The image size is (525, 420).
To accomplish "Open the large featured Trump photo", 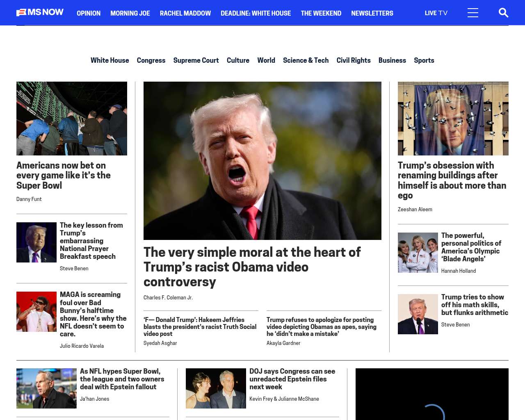I will pos(262,161).
